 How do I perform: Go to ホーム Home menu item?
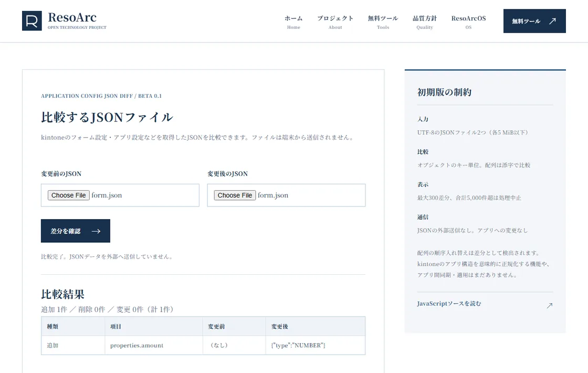click(x=293, y=22)
